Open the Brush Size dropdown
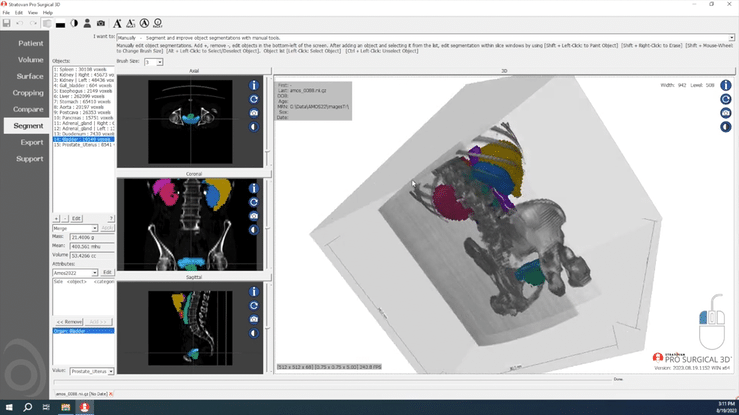This screenshot has height=415, width=739. pos(153,62)
